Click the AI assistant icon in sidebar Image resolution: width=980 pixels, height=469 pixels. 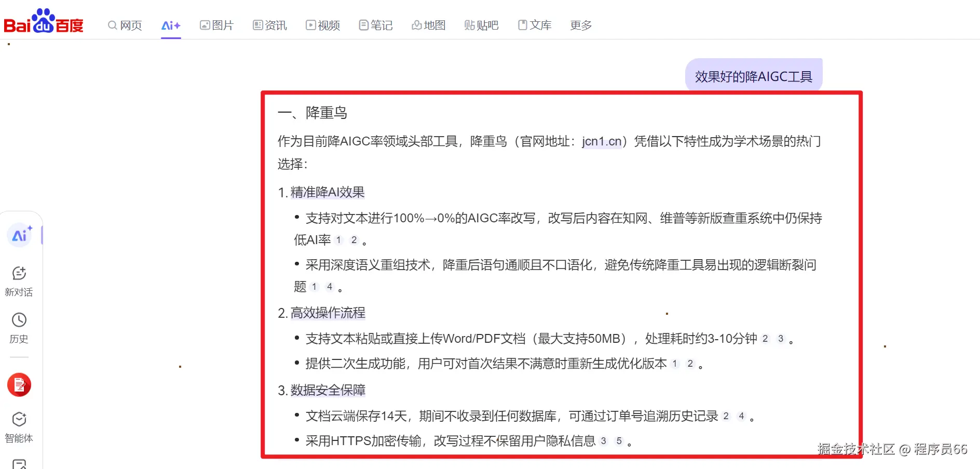click(20, 235)
